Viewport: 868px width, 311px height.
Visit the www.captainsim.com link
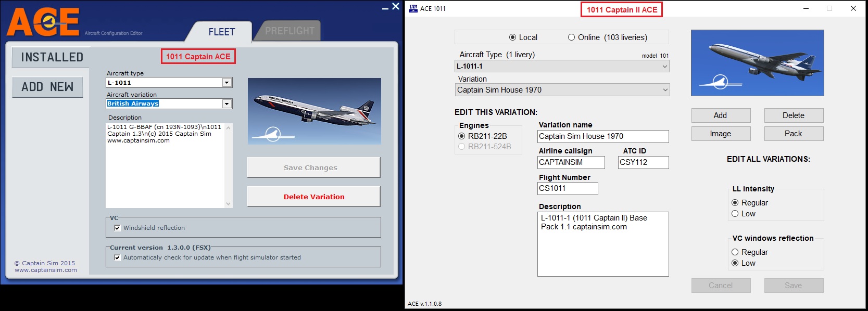click(46, 270)
